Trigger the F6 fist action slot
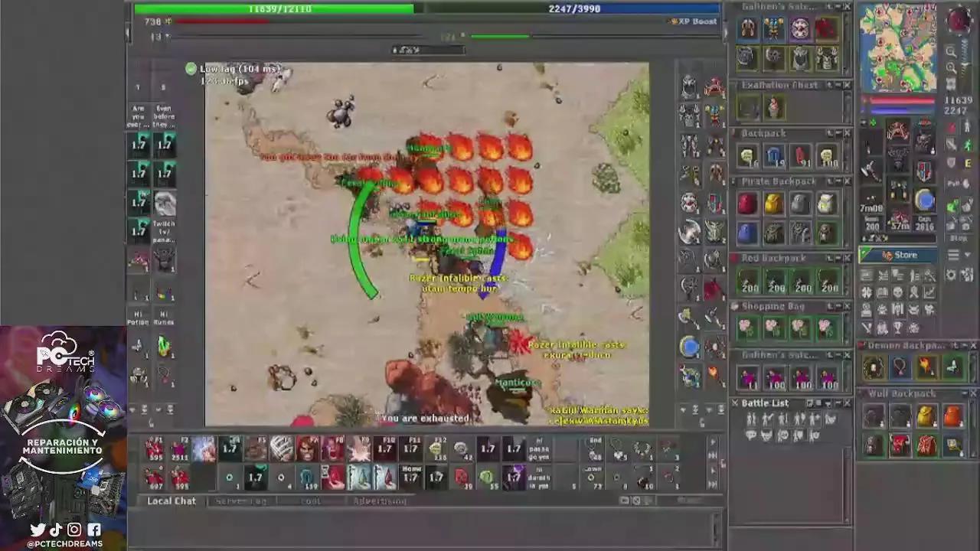 click(x=282, y=448)
